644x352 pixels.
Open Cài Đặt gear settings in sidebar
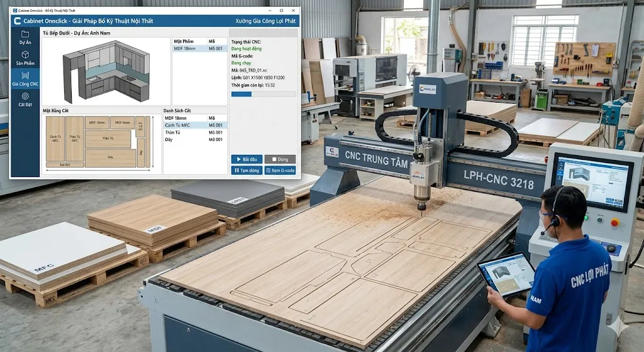point(25,99)
